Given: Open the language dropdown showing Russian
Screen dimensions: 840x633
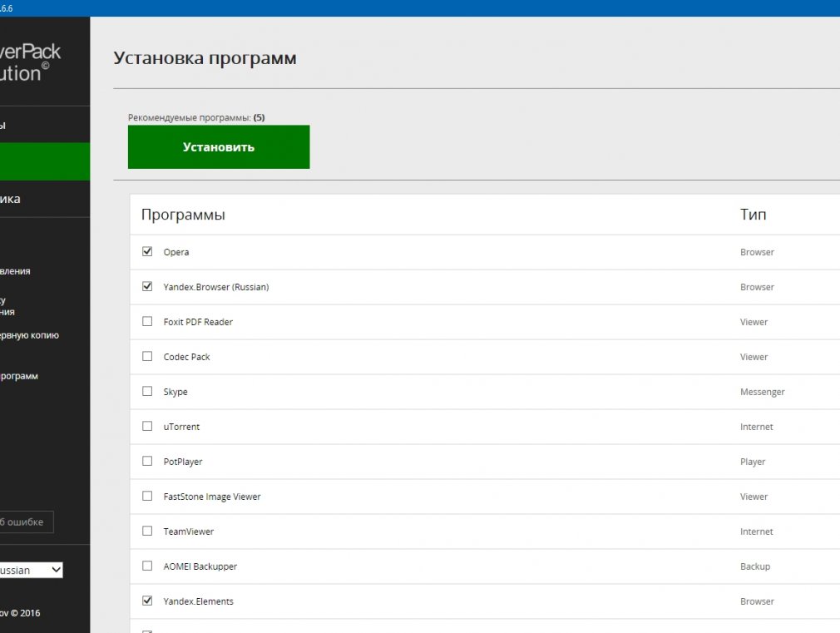Looking at the screenshot, I should click(31, 570).
